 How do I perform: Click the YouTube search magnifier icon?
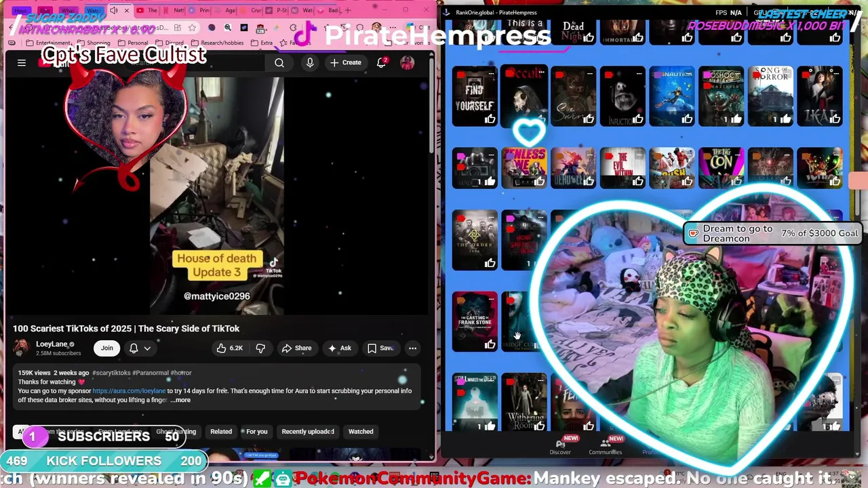pos(279,62)
